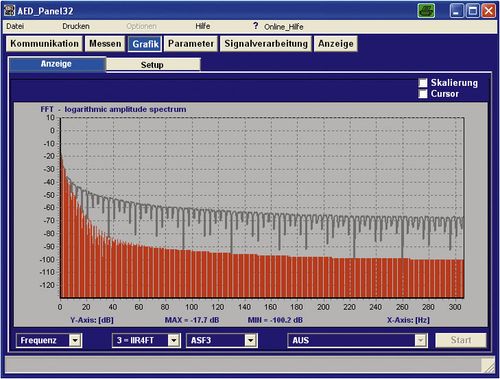Click the resize grip in the status bar

click(x=489, y=366)
